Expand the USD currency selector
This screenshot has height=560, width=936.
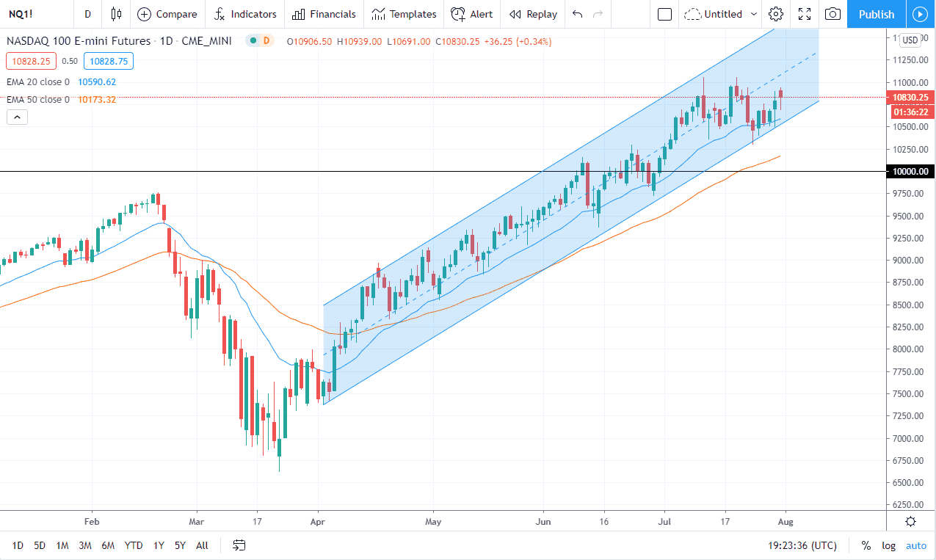click(x=910, y=40)
